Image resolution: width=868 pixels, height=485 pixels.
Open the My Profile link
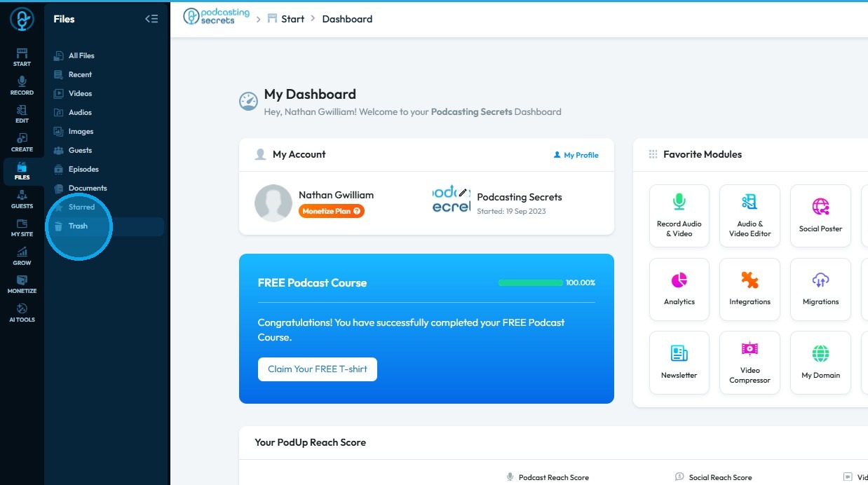pyautogui.click(x=576, y=155)
